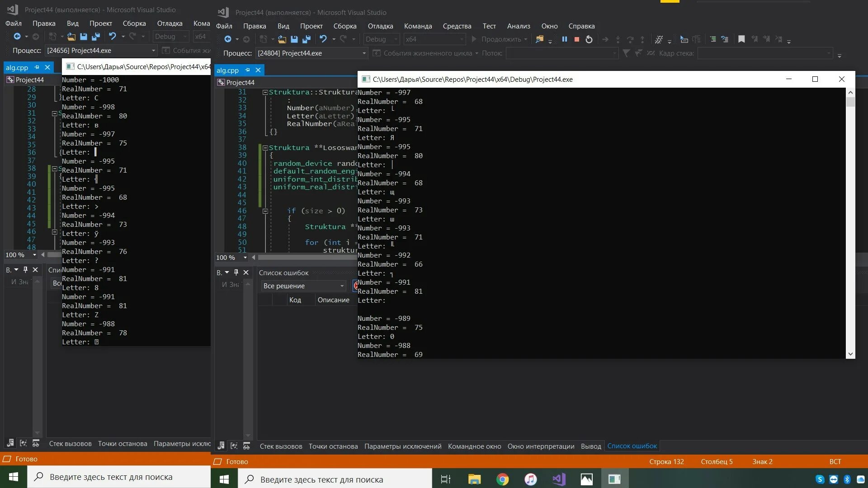Image resolution: width=868 pixels, height=488 pixels.
Task: Click the increase indent icon in toolbar
Action: 712,39
